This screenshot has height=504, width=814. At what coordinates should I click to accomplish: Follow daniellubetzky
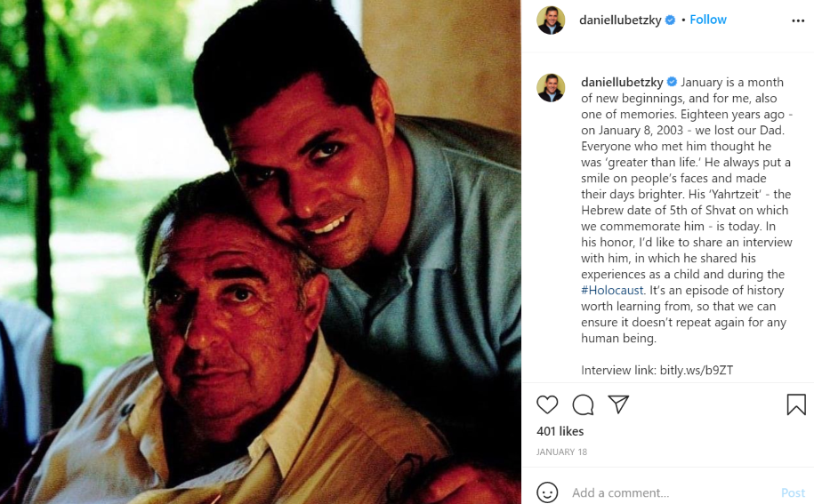tap(708, 20)
